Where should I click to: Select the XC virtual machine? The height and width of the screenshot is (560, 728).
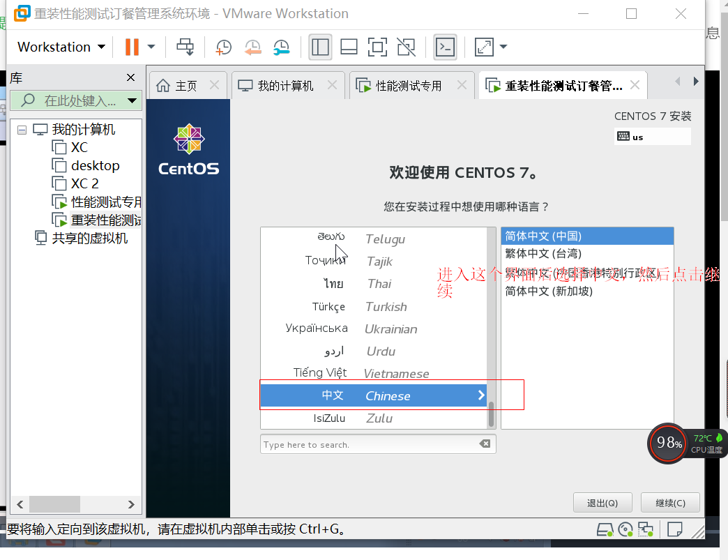tap(70, 148)
